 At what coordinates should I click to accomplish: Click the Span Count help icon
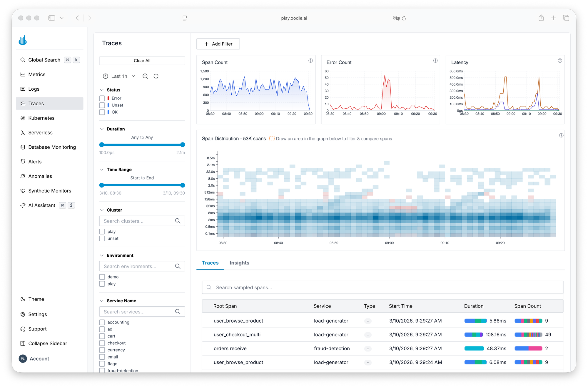coord(310,61)
